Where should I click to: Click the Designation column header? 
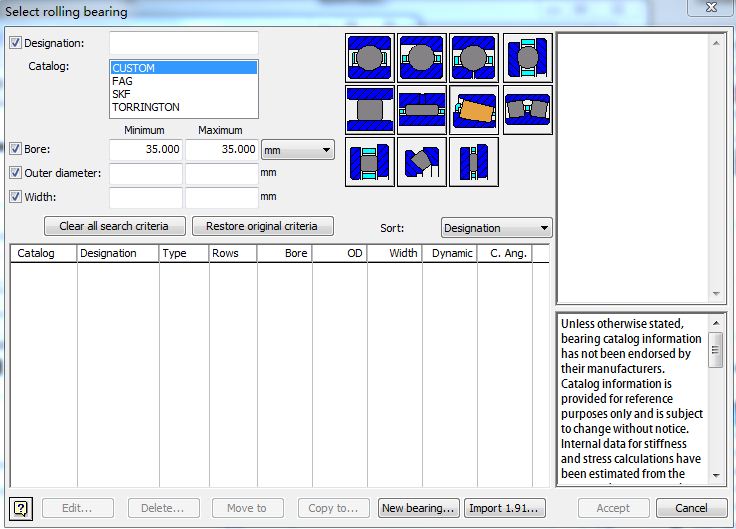click(x=118, y=253)
